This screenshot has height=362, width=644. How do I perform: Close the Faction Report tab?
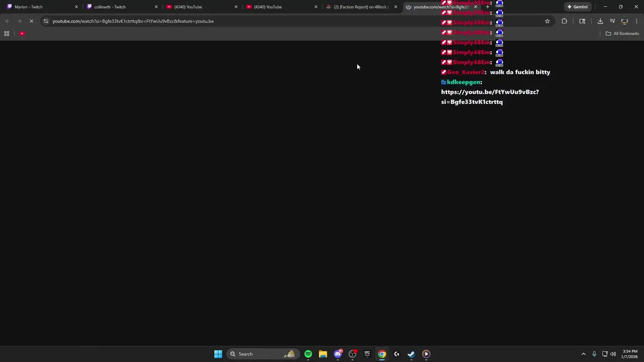tap(395, 7)
